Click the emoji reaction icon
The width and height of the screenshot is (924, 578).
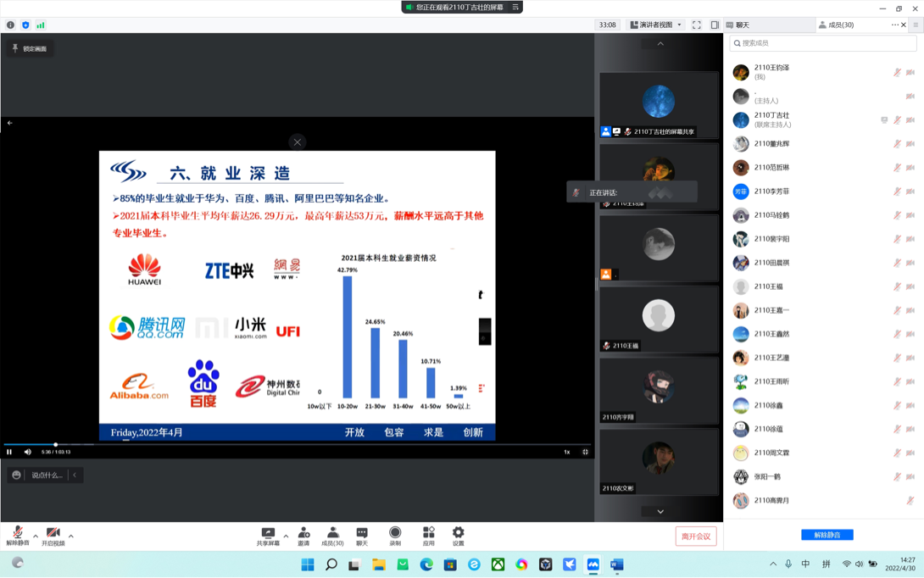pos(16,475)
